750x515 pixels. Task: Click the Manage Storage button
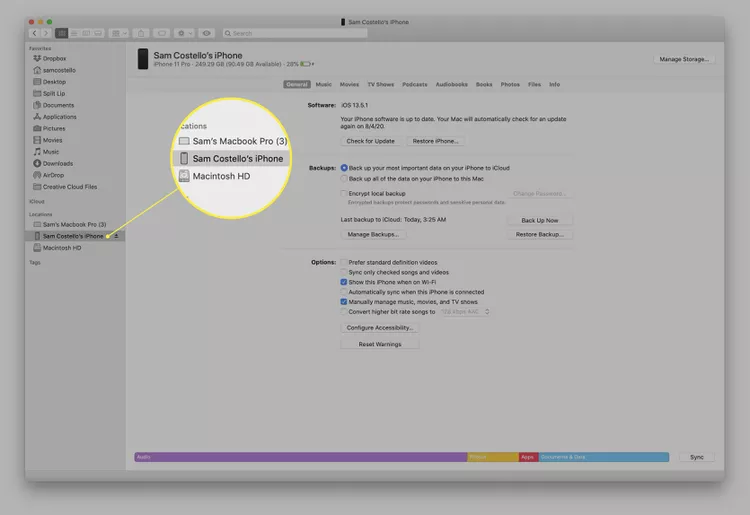pos(684,59)
